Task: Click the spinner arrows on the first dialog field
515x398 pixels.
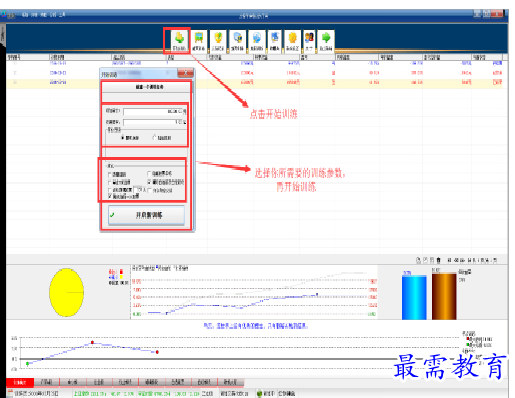Action: tap(184, 111)
